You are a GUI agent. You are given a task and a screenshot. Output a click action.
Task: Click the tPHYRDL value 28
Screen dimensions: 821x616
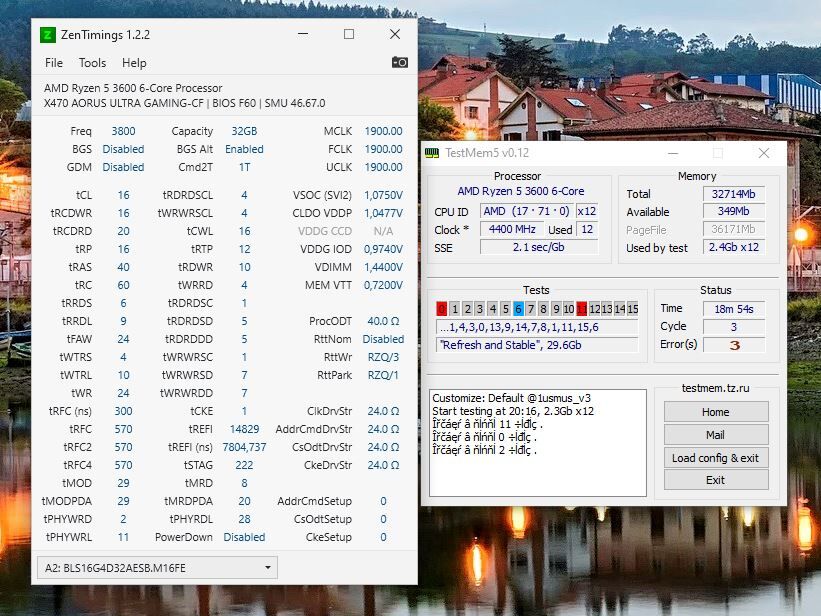(244, 519)
